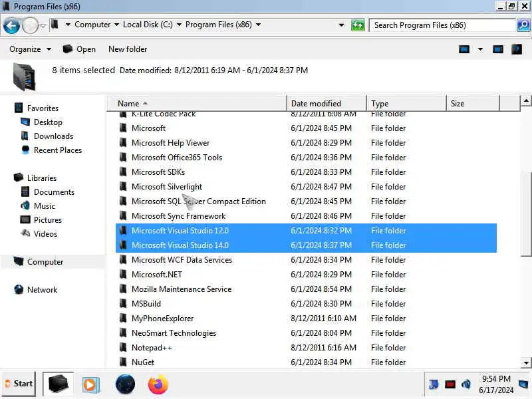Select the Microsoft.NET folder icon

[123, 274]
